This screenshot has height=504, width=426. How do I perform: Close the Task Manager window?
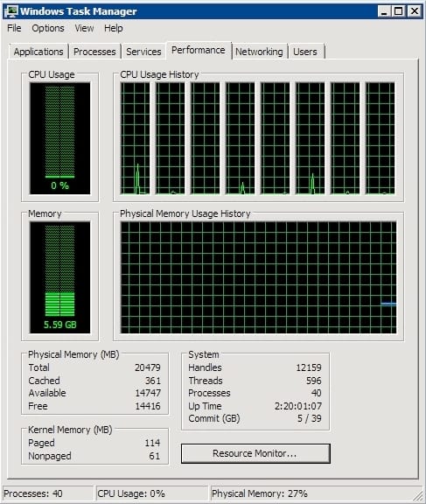[x=415, y=11]
